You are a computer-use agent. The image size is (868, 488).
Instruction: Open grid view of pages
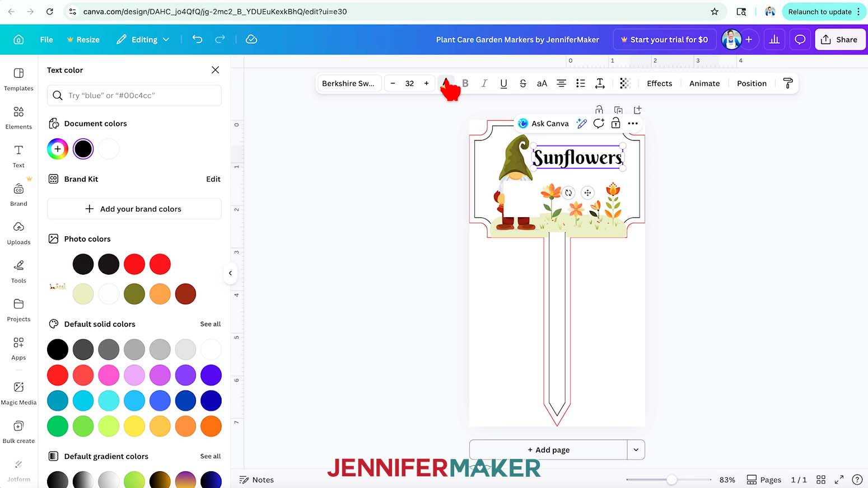coord(821,480)
